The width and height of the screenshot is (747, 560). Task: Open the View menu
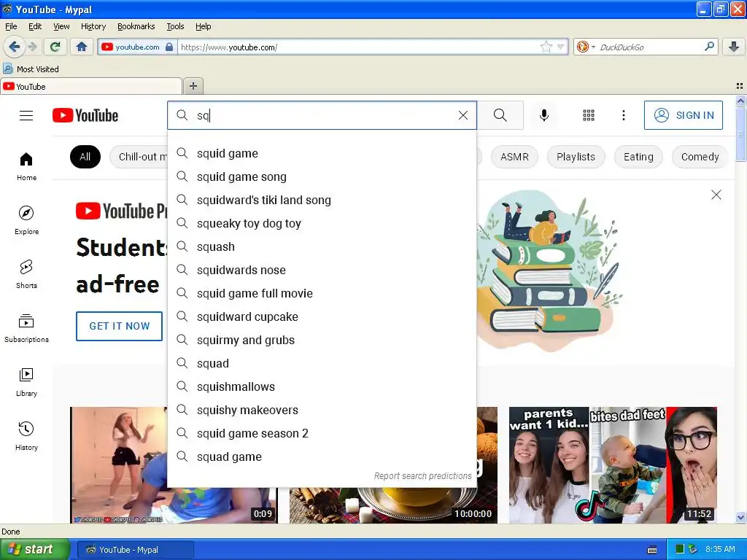pyautogui.click(x=61, y=26)
